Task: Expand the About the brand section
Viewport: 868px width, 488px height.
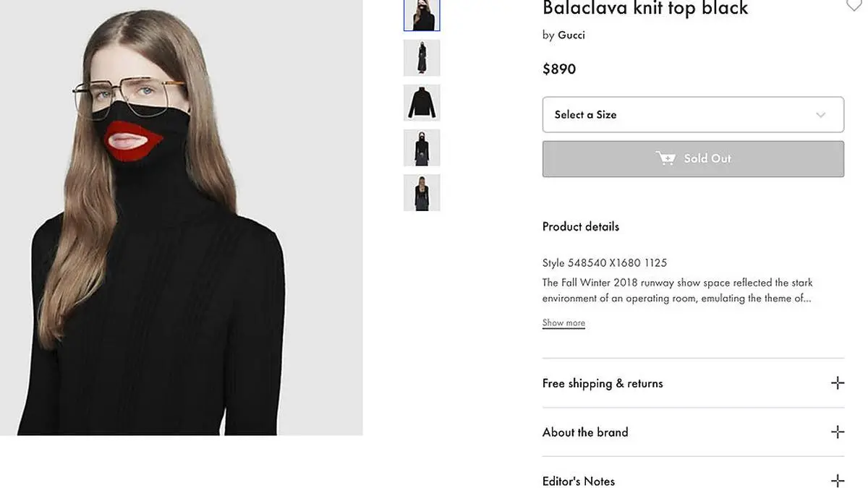Action: 585,432
